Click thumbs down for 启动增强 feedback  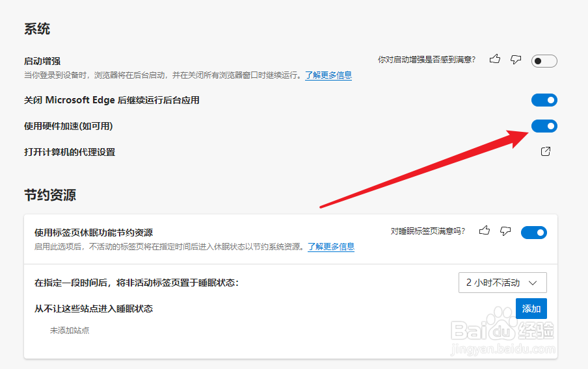pos(516,59)
